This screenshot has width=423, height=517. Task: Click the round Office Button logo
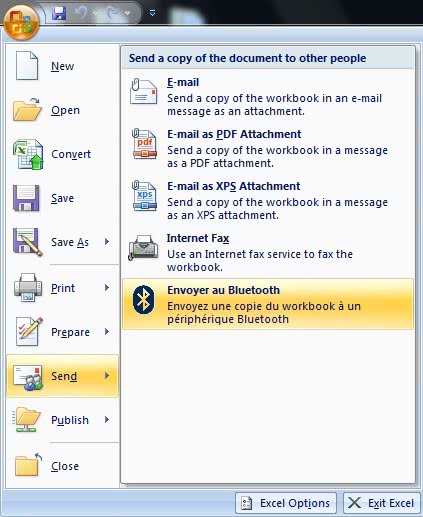click(x=22, y=22)
